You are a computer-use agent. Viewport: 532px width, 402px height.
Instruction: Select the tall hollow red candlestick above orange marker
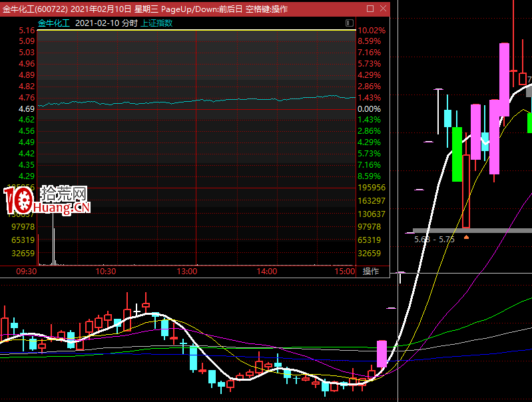pos(467,191)
